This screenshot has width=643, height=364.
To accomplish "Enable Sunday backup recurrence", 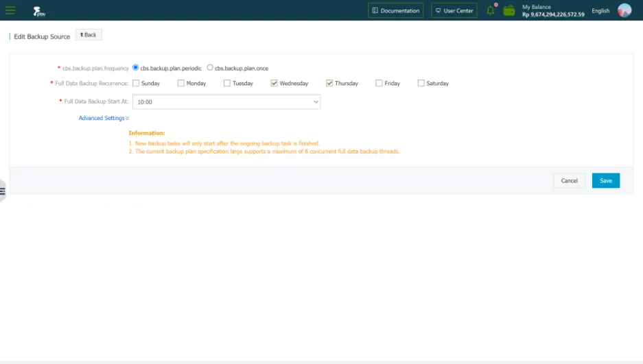I will (136, 83).
